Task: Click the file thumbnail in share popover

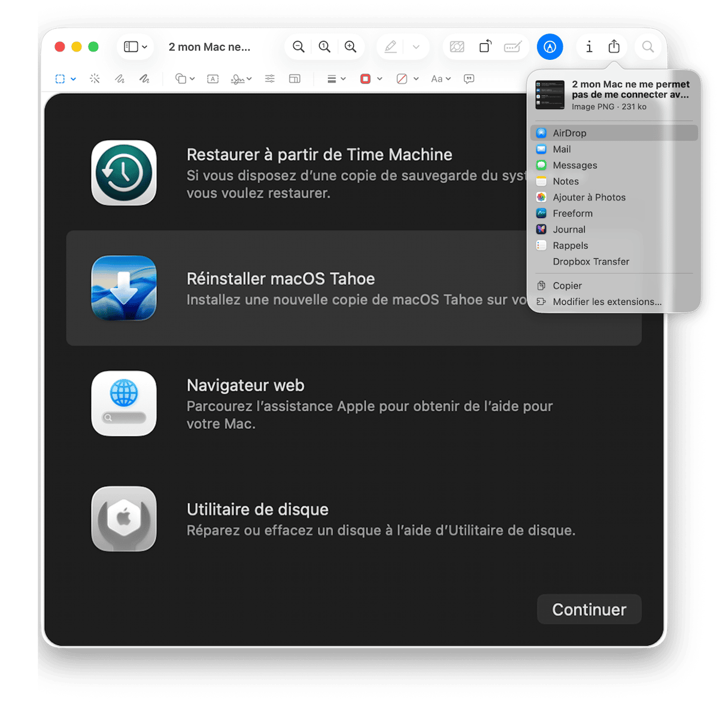Action: click(x=550, y=95)
